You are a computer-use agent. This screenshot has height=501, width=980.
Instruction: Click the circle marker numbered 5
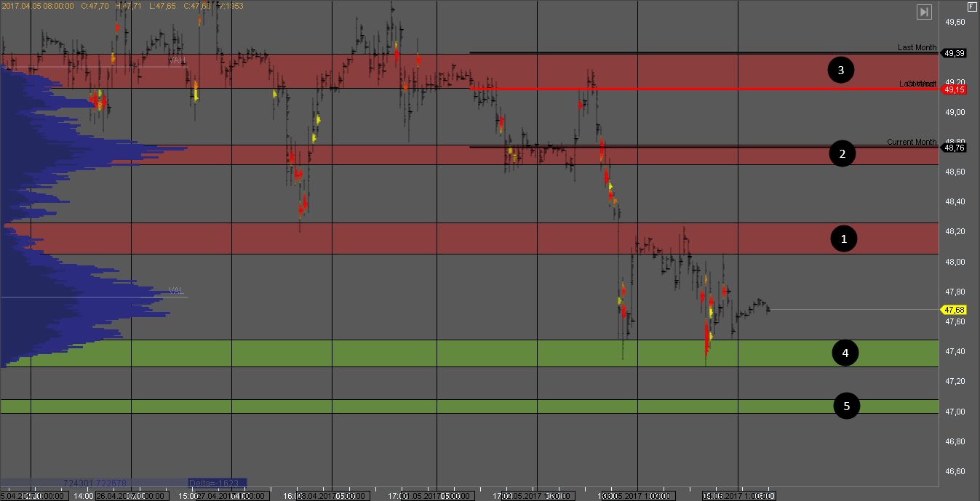pyautogui.click(x=846, y=406)
